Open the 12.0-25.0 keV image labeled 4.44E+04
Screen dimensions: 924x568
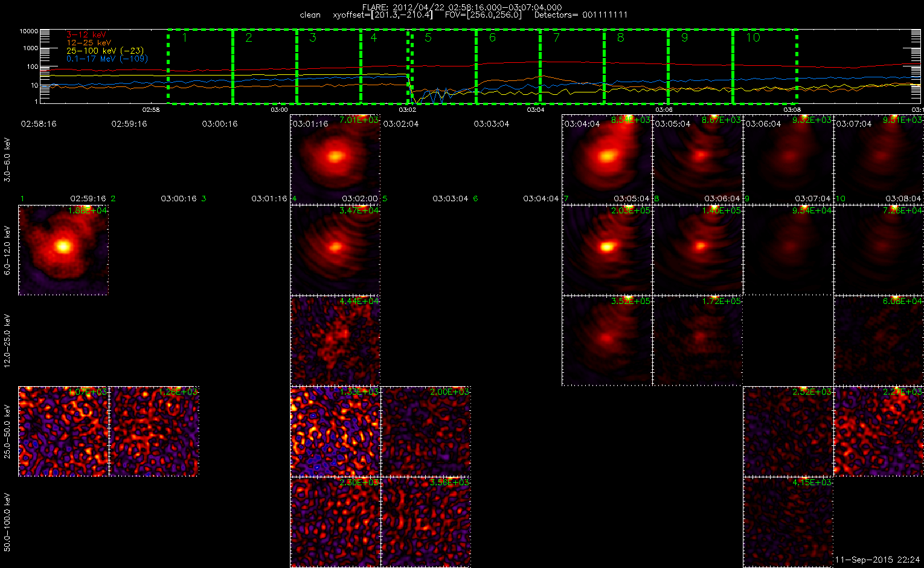[x=335, y=341]
